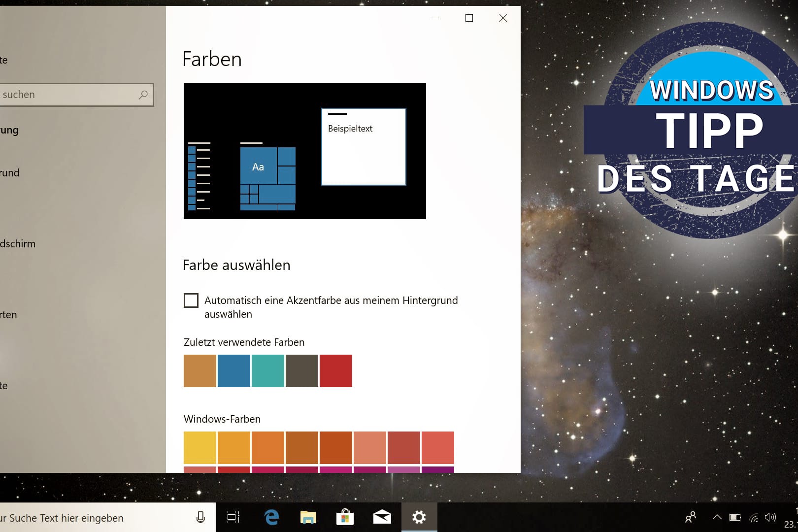Open Microsoft Store from the taskbar

(x=345, y=517)
